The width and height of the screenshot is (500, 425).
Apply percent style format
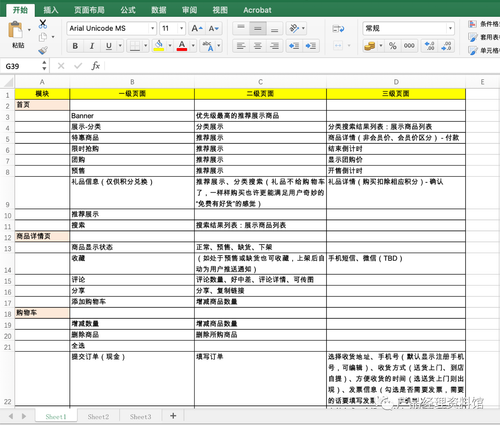pos(393,46)
